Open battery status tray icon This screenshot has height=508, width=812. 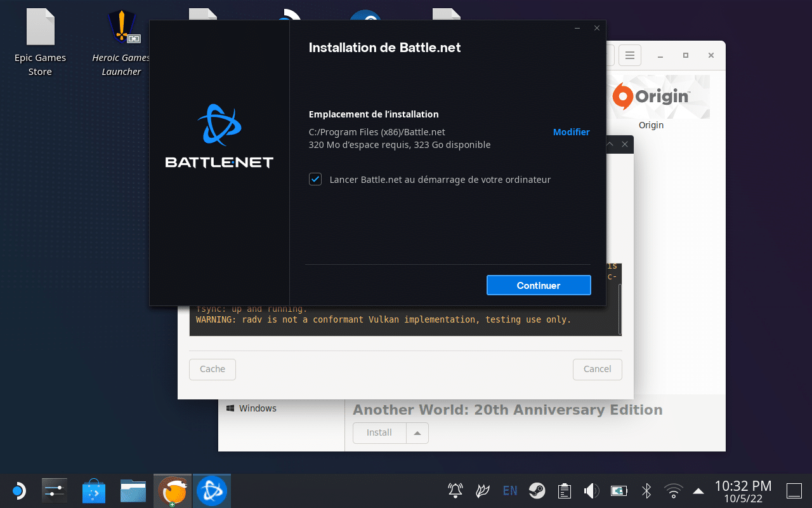point(619,490)
